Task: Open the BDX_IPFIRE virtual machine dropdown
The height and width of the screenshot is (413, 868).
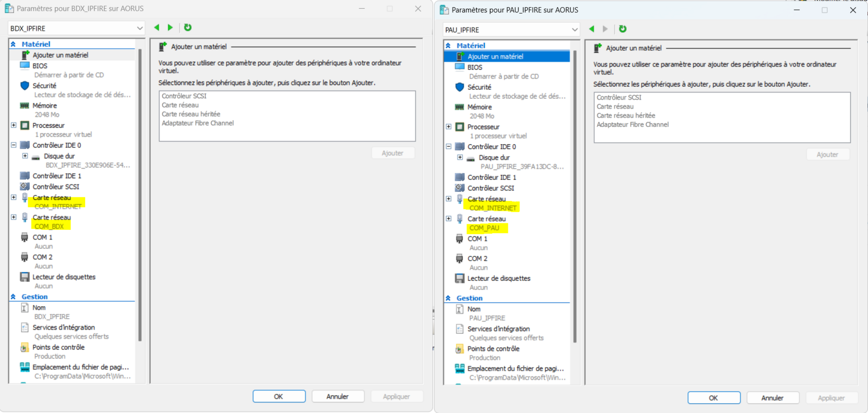Action: 139,28
